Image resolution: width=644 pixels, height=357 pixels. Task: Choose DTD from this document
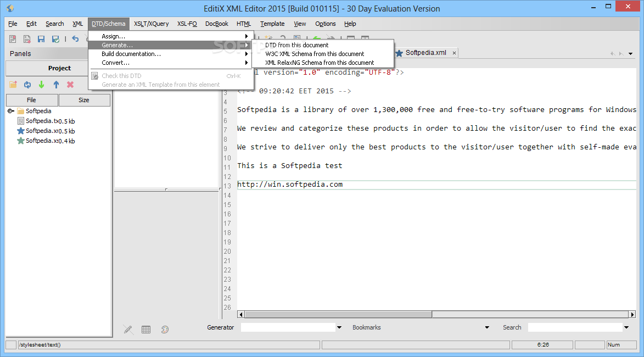click(323, 45)
